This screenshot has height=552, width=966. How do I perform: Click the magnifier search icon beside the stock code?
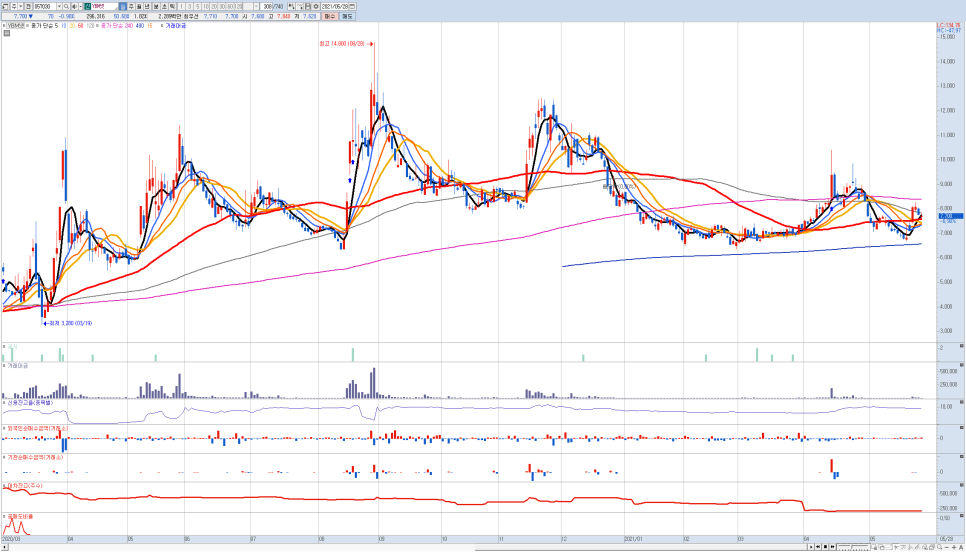click(66, 6)
